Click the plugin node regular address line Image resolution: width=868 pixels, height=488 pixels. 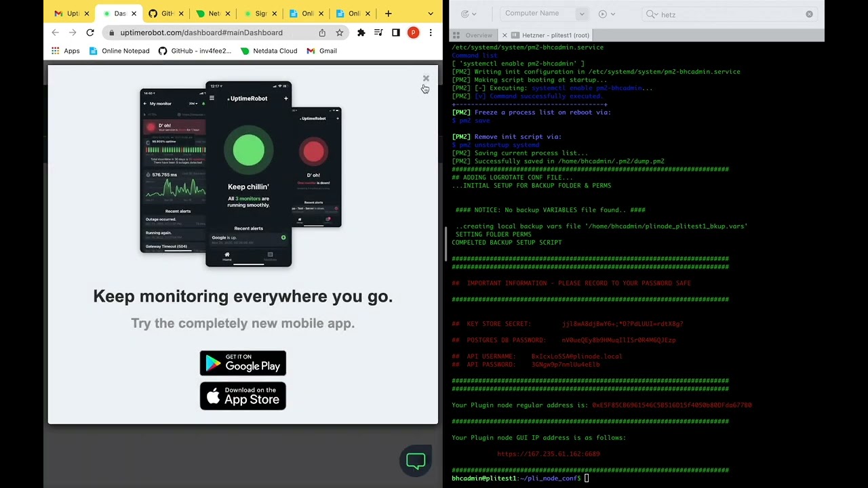point(601,405)
